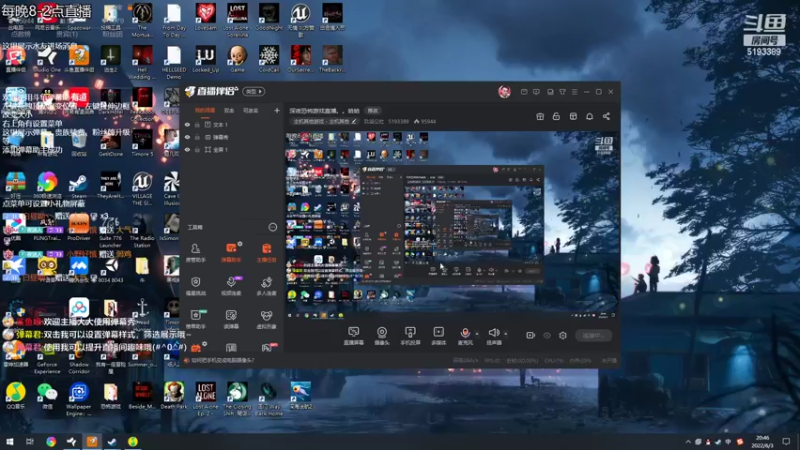
Task: Open the 手机投屏 phone casting source
Action: tap(410, 333)
